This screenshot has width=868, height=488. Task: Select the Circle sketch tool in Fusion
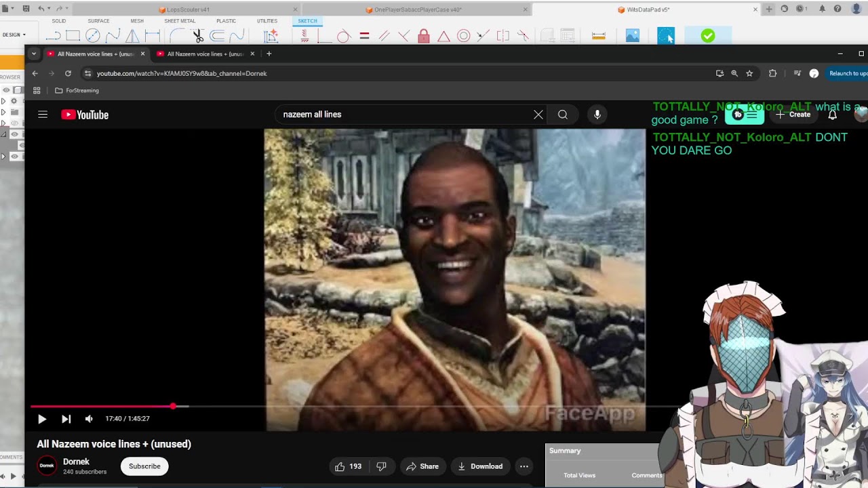(93, 36)
